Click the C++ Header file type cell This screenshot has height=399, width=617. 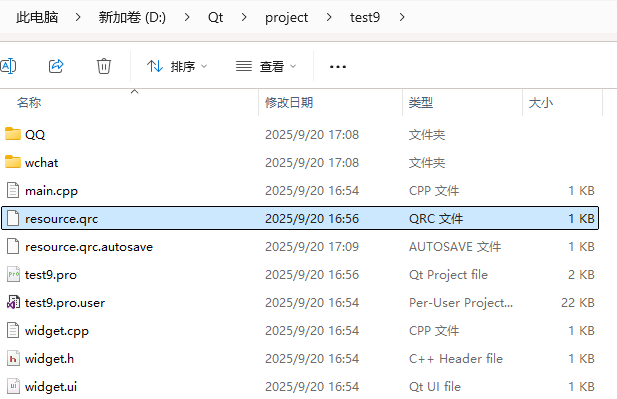pos(456,358)
